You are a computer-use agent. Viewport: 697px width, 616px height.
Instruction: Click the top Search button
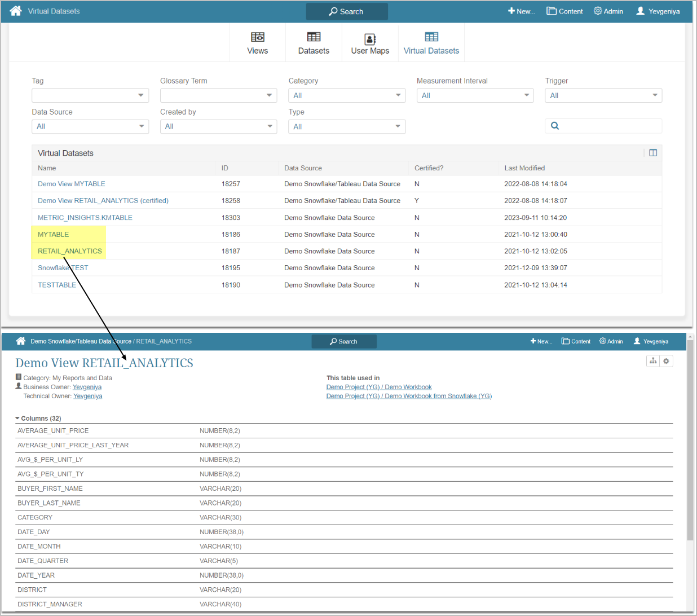coord(347,11)
